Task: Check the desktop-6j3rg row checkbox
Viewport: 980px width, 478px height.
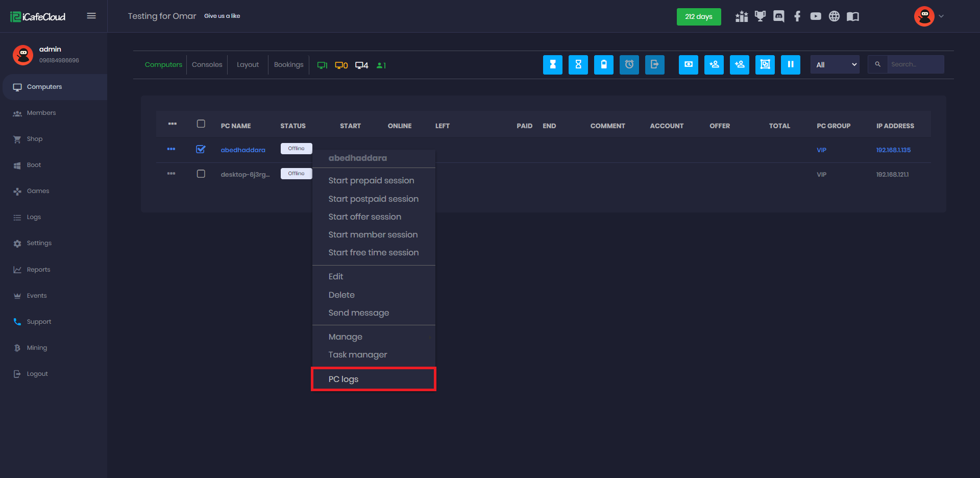Action: (x=201, y=174)
